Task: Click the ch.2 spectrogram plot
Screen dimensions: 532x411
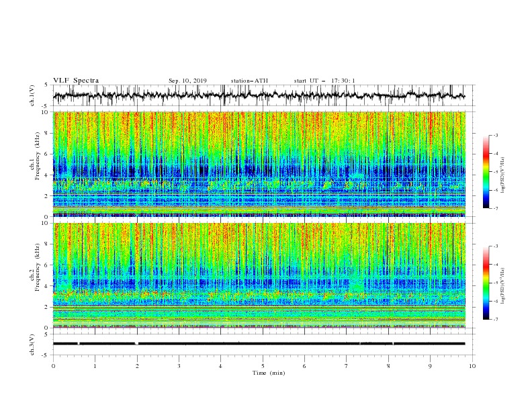Action: point(259,275)
